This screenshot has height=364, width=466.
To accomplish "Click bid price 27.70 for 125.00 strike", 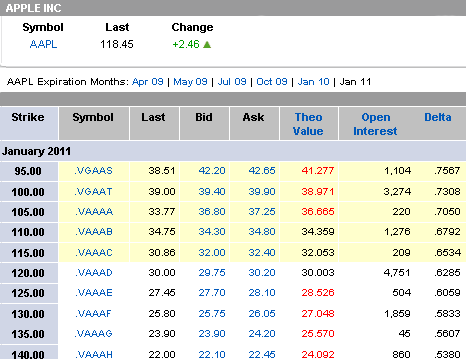I will tap(212, 293).
